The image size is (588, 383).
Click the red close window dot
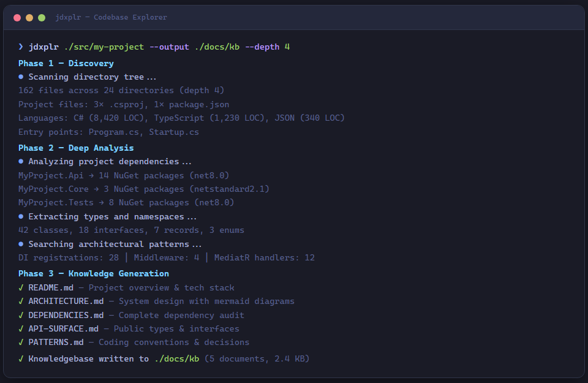tap(17, 18)
